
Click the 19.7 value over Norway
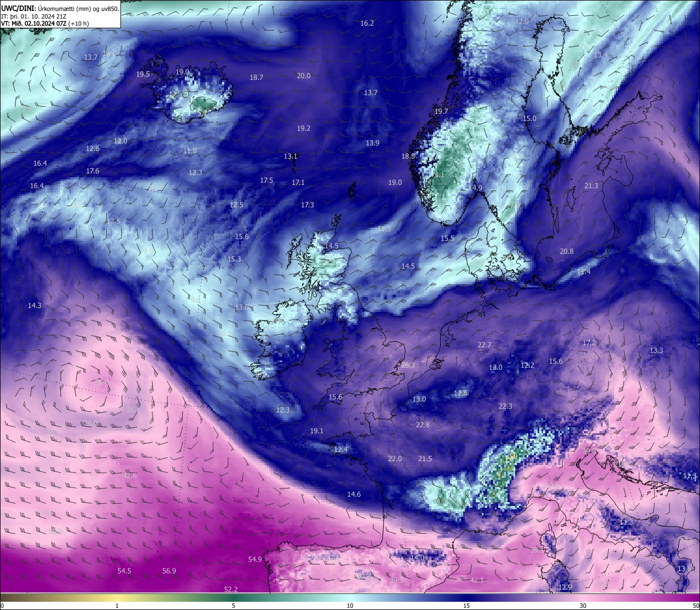point(441,112)
